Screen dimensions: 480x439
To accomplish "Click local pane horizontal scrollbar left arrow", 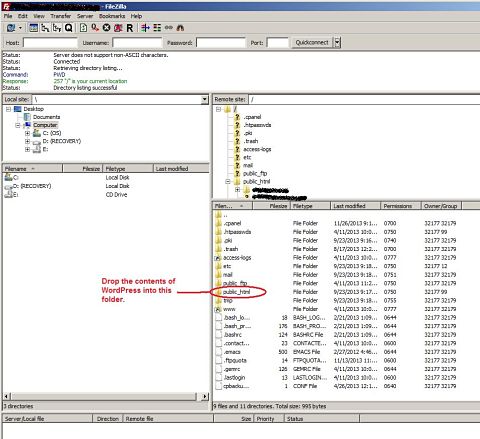I will pos(6,396).
